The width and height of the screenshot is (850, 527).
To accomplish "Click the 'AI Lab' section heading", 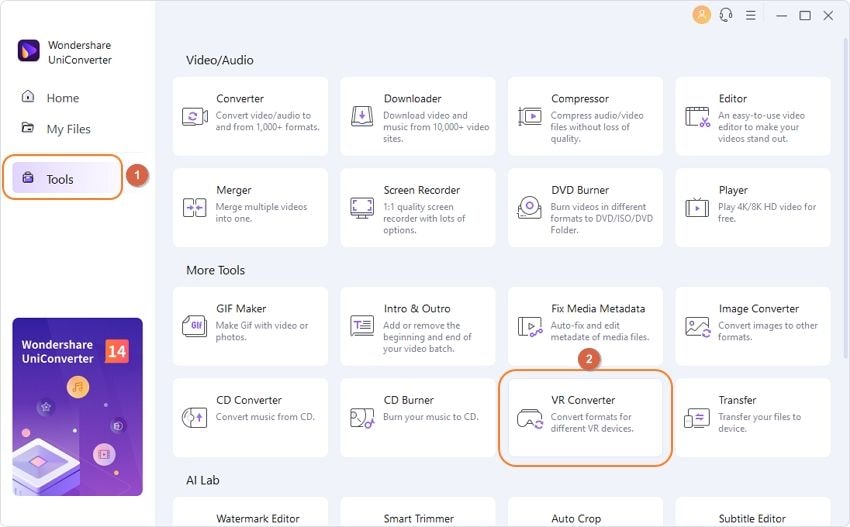I will (x=203, y=480).
